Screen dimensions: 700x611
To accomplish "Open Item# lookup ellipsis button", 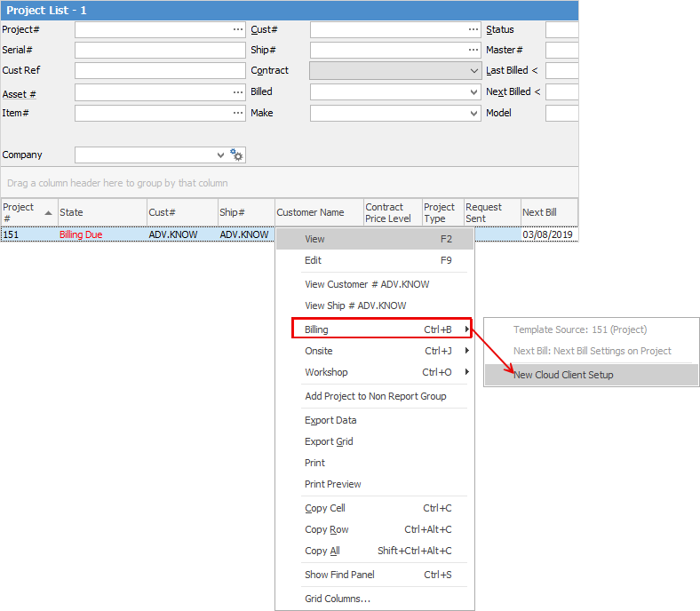I will click(x=238, y=113).
